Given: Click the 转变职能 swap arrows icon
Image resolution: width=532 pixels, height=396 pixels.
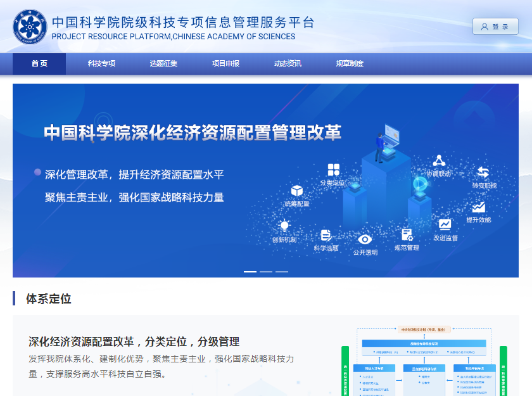Looking at the screenshot, I should pyautogui.click(x=484, y=172).
